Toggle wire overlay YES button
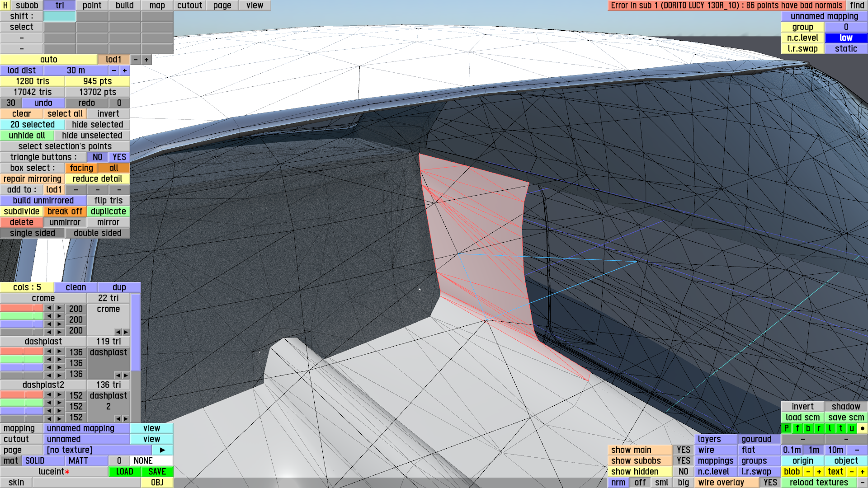Viewport: 868px width, 488px height. click(770, 483)
